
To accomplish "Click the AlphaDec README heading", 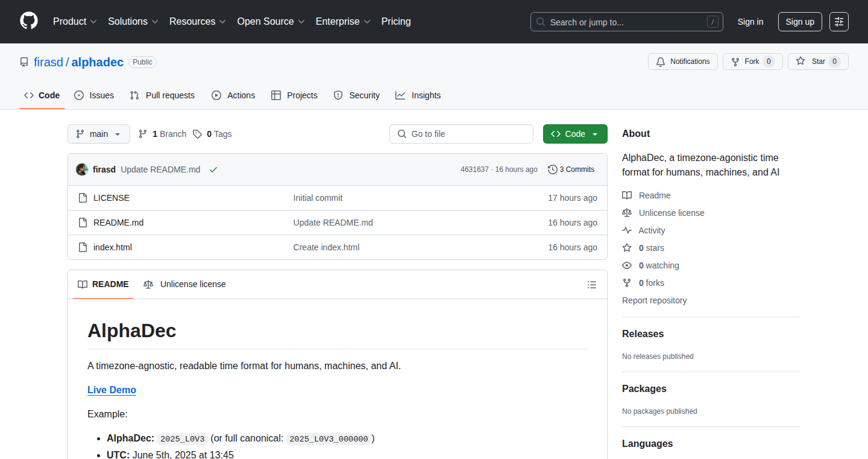I will point(132,331).
